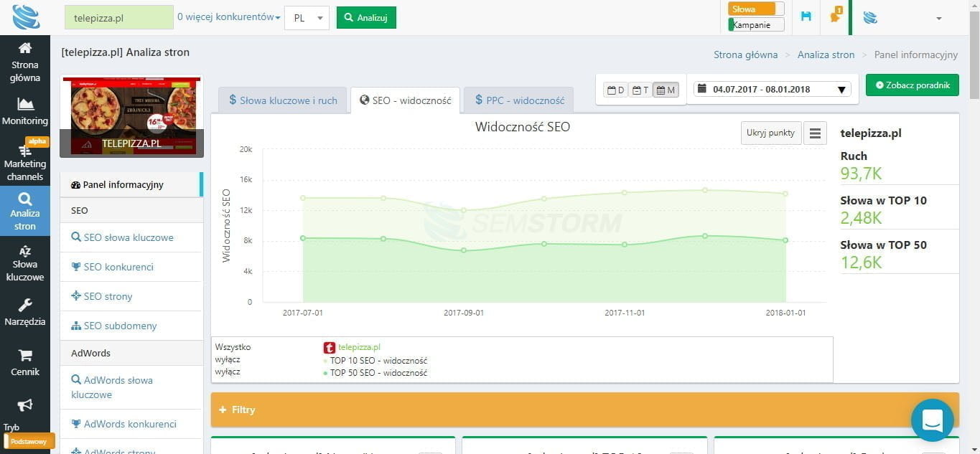Open Monitoring from the left sidebar
Screen dimensions: 980x454
click(25, 104)
